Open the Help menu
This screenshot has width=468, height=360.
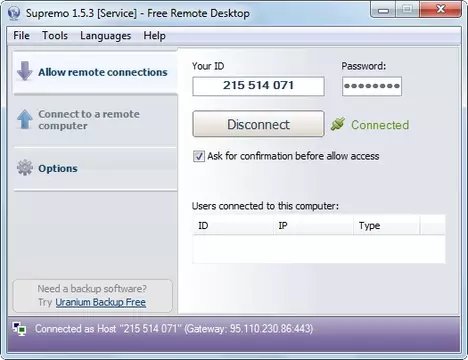click(154, 35)
